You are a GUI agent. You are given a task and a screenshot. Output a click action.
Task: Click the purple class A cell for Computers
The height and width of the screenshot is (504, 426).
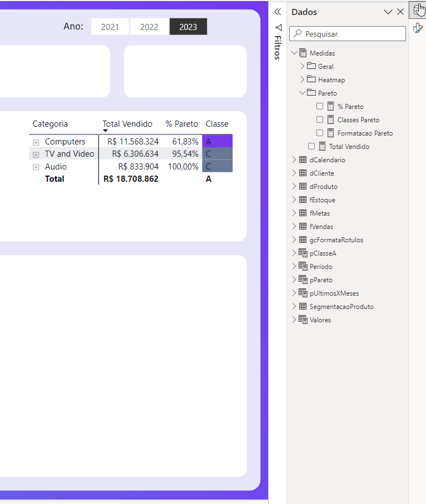(217, 142)
